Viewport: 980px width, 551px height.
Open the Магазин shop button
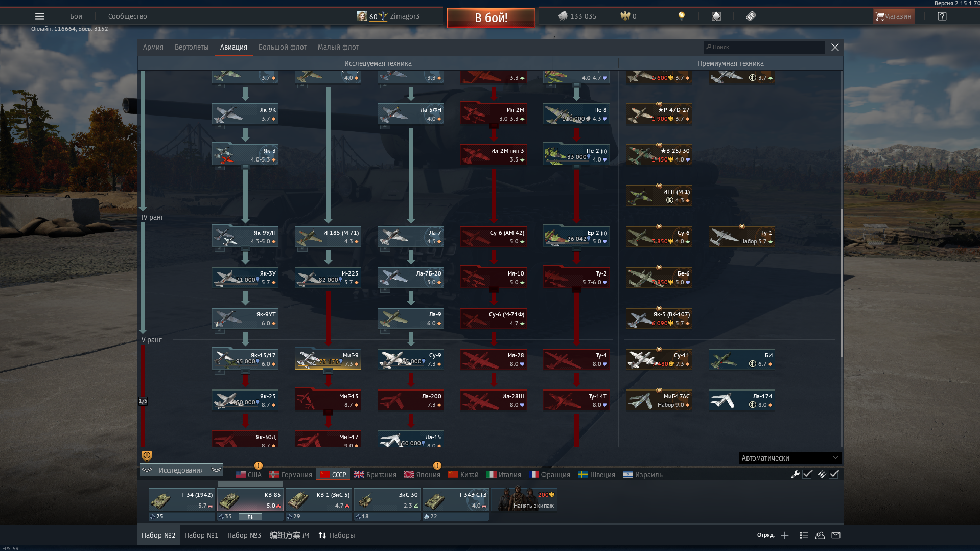pyautogui.click(x=894, y=16)
